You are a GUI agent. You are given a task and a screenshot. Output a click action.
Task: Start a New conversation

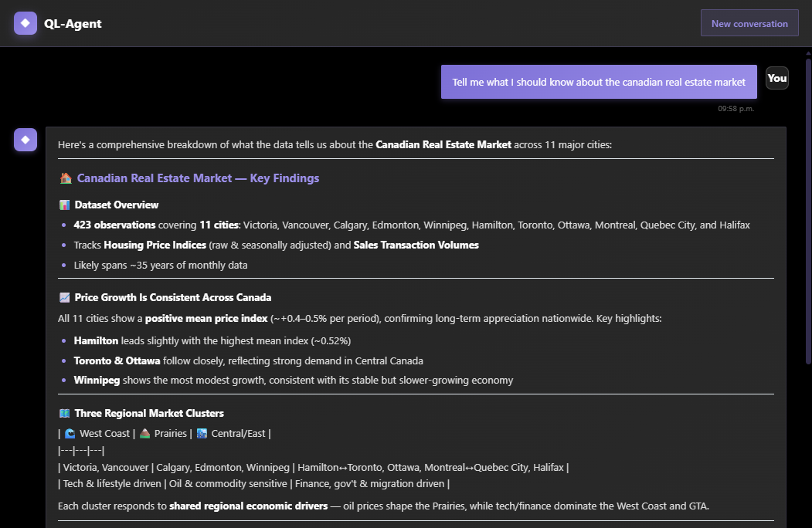[x=749, y=23]
